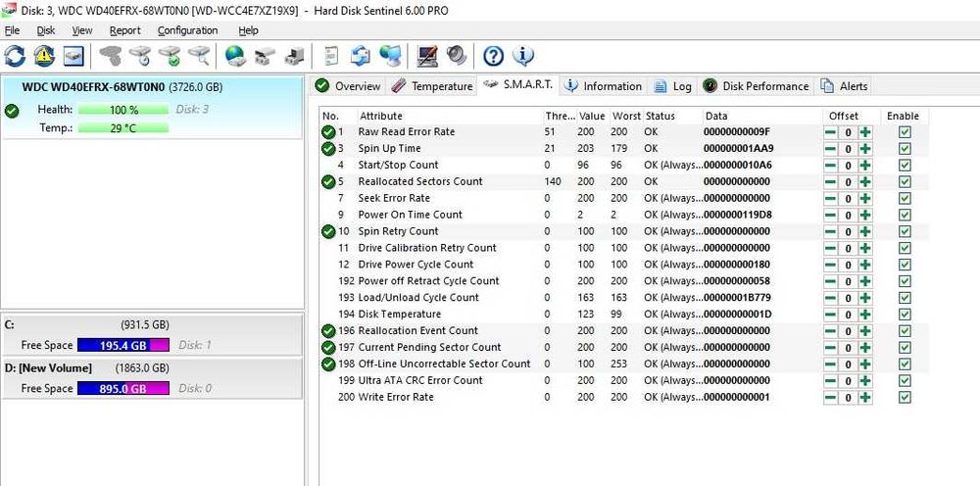The height and width of the screenshot is (486, 980).
Task: Click the disk with clock toolbar icon
Action: pyautogui.click(x=140, y=56)
